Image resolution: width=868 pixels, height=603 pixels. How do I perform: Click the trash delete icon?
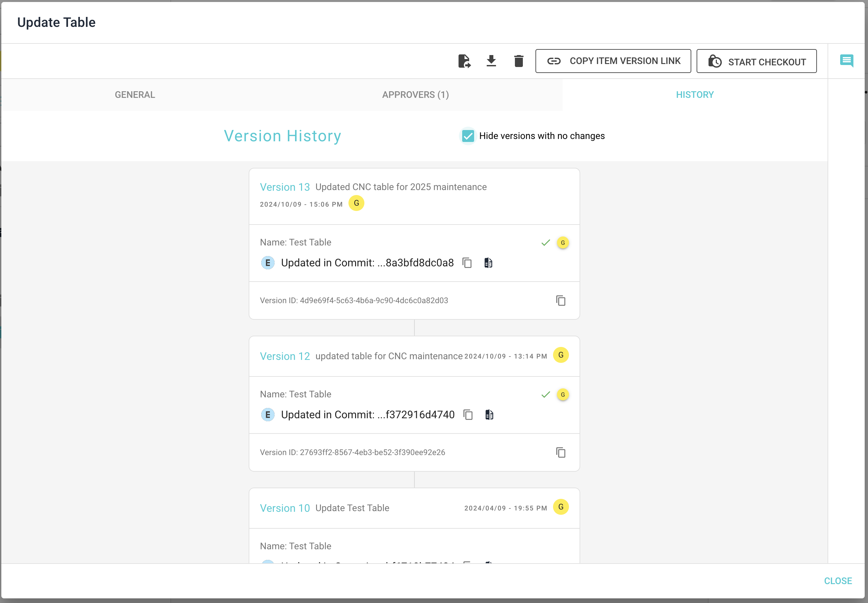tap(519, 61)
